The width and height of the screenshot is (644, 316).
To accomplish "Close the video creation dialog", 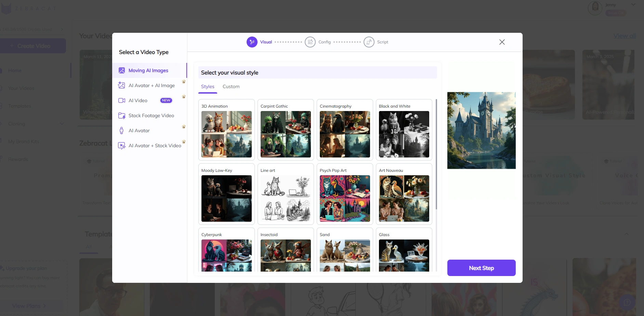I will point(502,42).
